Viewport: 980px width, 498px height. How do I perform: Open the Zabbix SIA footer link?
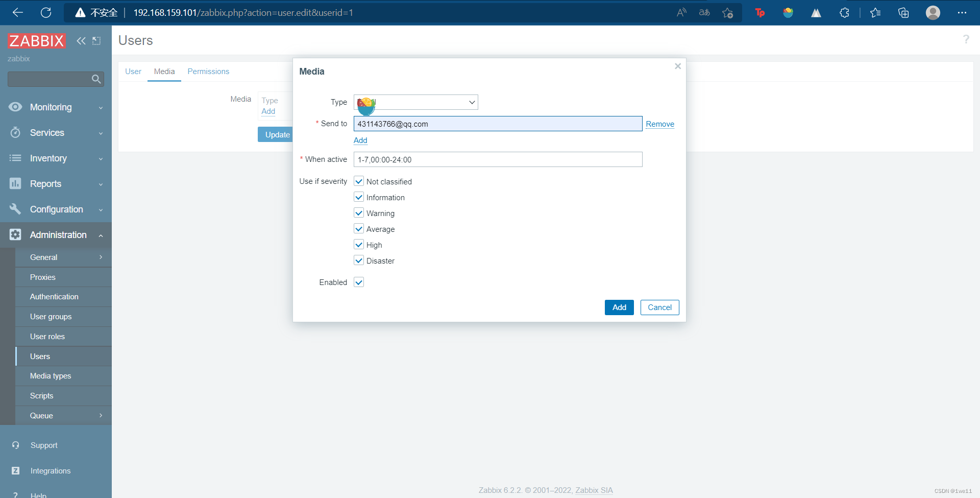[594, 490]
